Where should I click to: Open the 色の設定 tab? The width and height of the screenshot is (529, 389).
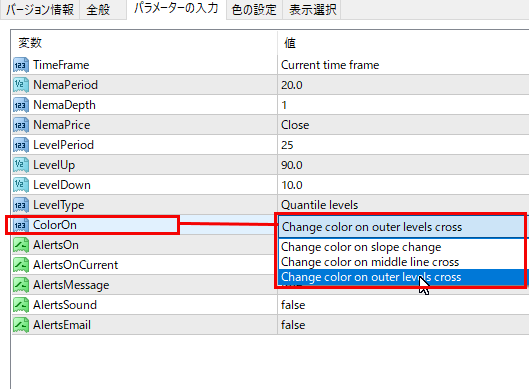click(x=254, y=9)
